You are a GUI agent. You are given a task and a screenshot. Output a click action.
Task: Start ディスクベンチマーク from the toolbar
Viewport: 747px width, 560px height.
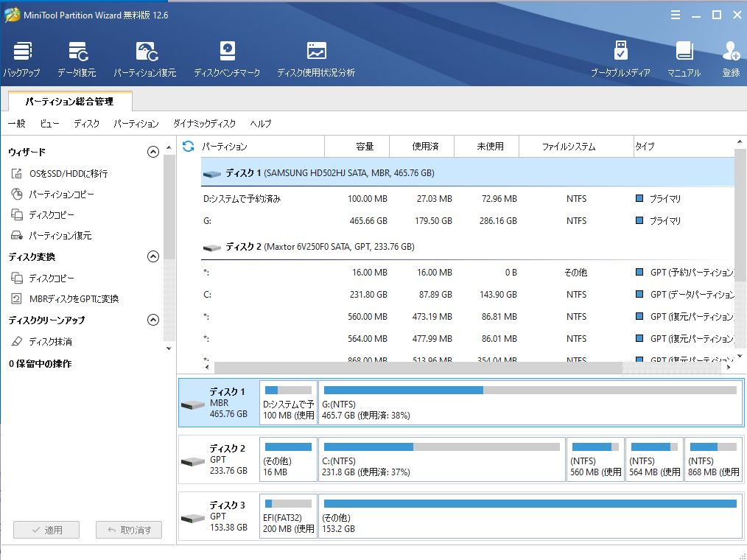point(227,59)
